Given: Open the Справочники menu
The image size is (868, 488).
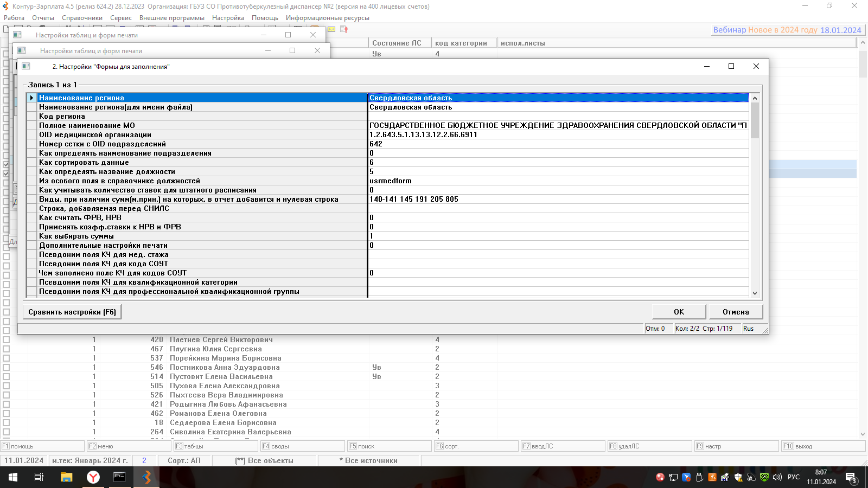Looking at the screenshot, I should point(82,18).
